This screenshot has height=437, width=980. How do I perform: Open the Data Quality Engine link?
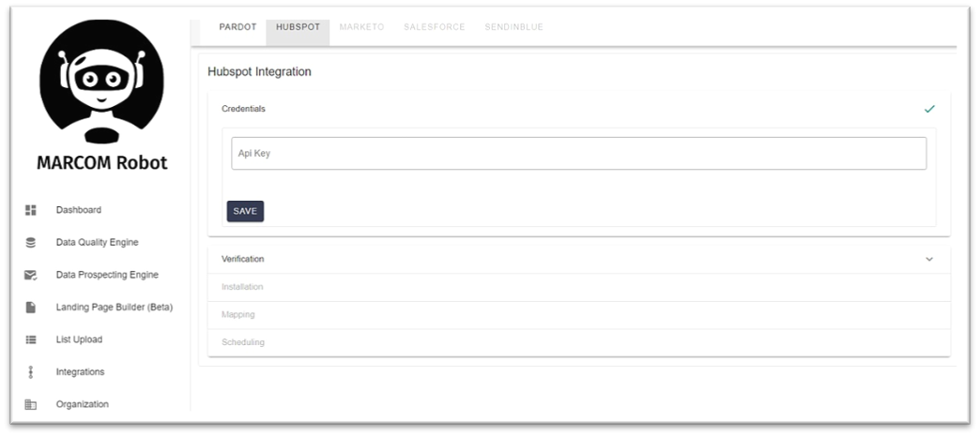[x=97, y=242]
